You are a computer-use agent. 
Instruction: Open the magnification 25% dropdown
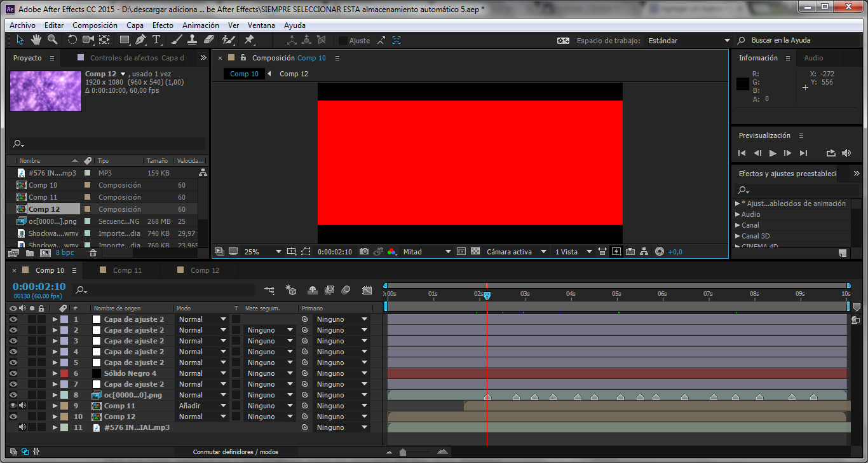pyautogui.click(x=262, y=252)
